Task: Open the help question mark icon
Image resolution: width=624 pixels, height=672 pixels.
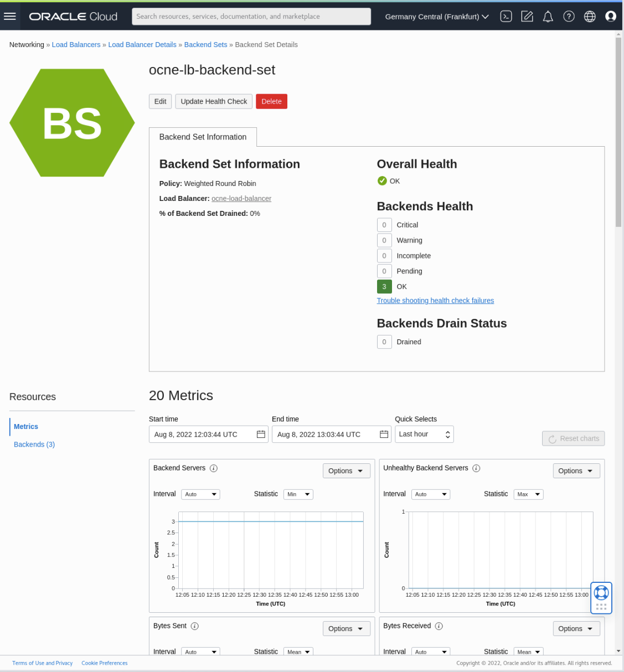Action: tap(569, 17)
